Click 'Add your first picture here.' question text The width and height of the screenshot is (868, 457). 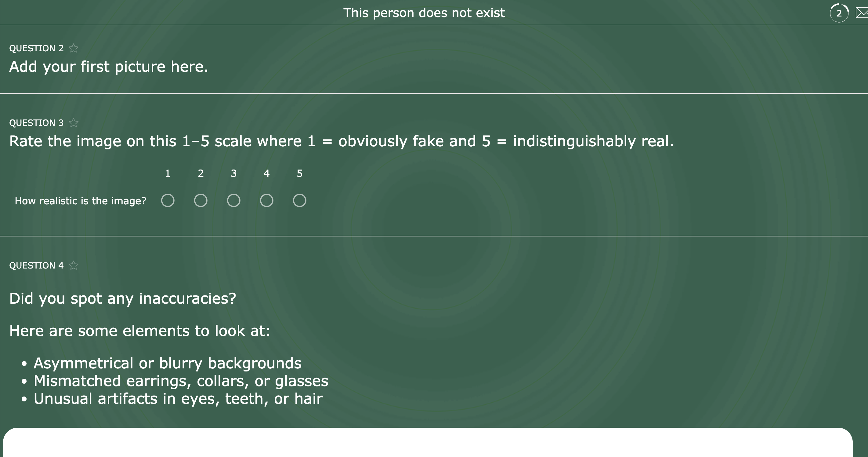(x=109, y=67)
